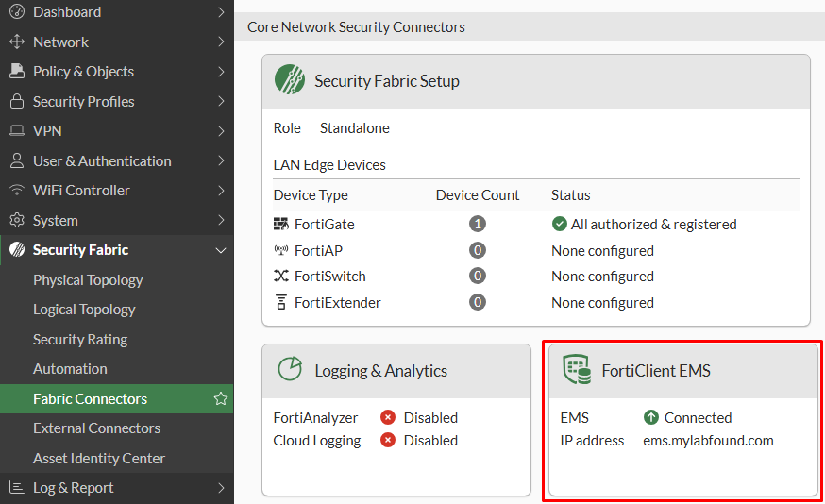Click the Cloud Logging Disabled status text

coord(430,441)
